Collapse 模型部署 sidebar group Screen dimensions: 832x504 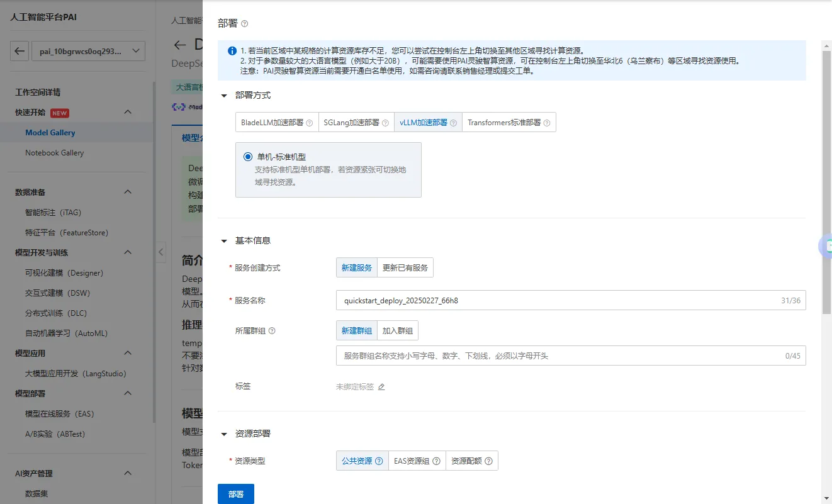pyautogui.click(x=128, y=393)
